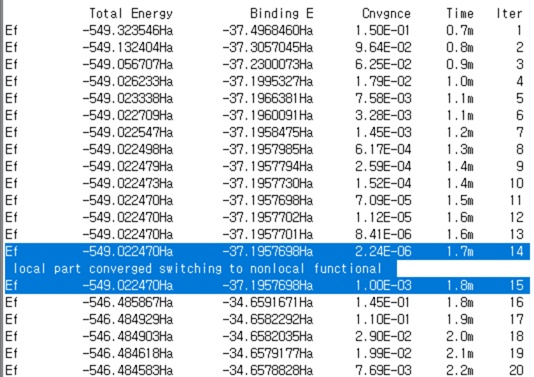
Task: Select total energy -549.022709Ha
Action: pos(128,116)
